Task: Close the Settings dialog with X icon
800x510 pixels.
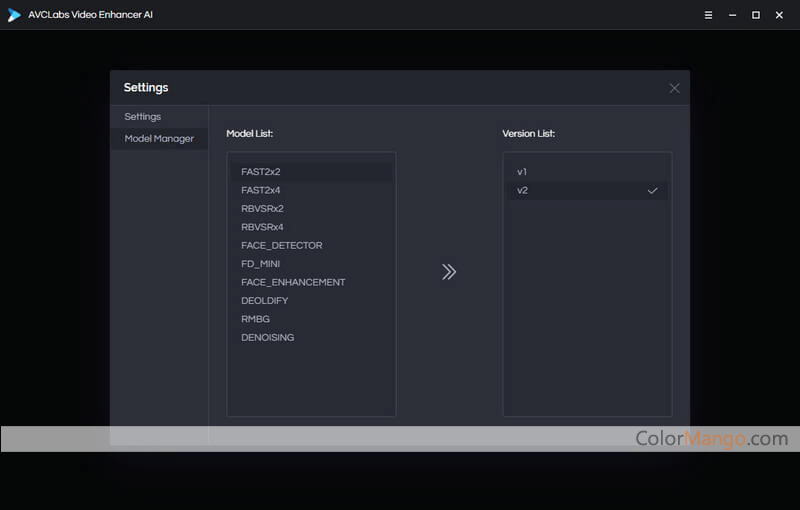Action: (x=674, y=88)
